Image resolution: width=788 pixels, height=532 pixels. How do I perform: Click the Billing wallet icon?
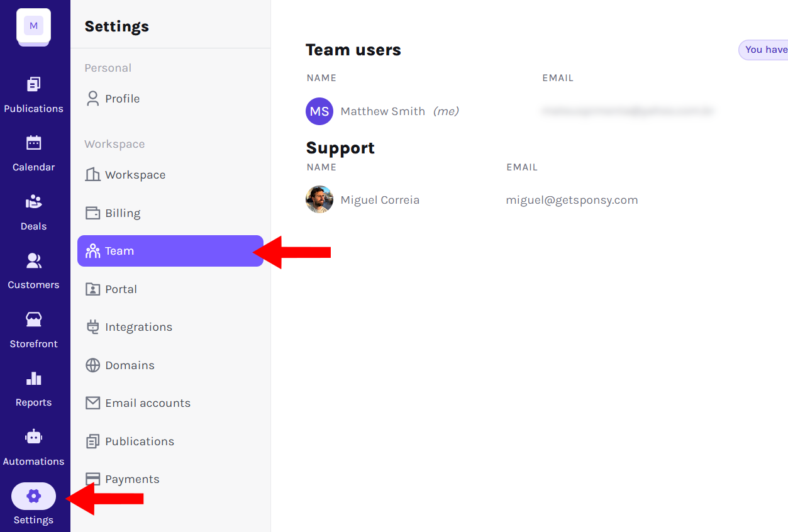point(93,213)
